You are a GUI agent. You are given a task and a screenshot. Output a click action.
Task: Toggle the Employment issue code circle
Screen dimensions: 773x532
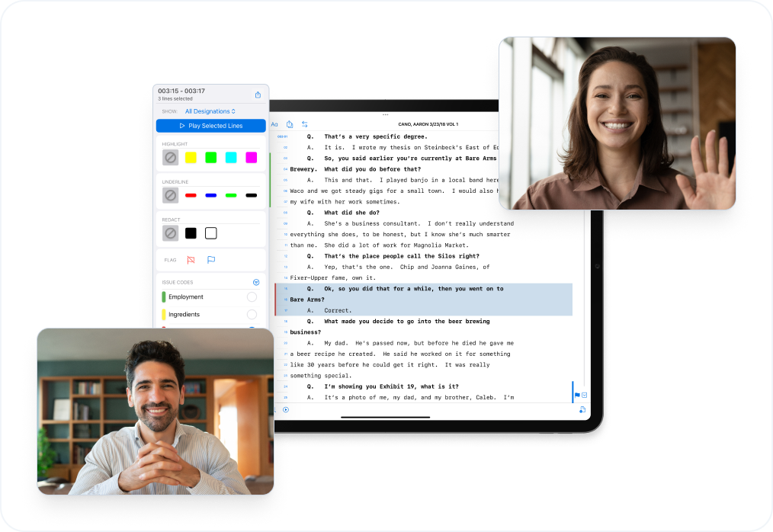click(x=252, y=297)
